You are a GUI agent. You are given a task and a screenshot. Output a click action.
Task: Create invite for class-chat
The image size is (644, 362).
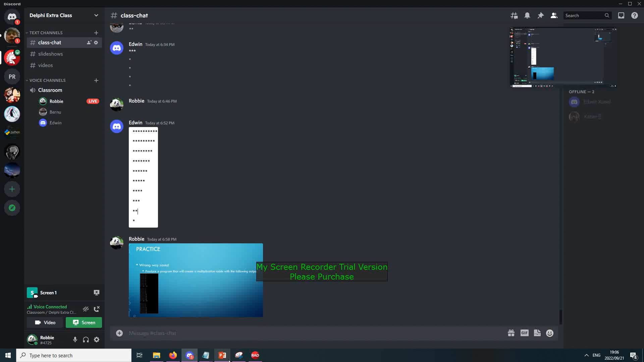pyautogui.click(x=89, y=43)
